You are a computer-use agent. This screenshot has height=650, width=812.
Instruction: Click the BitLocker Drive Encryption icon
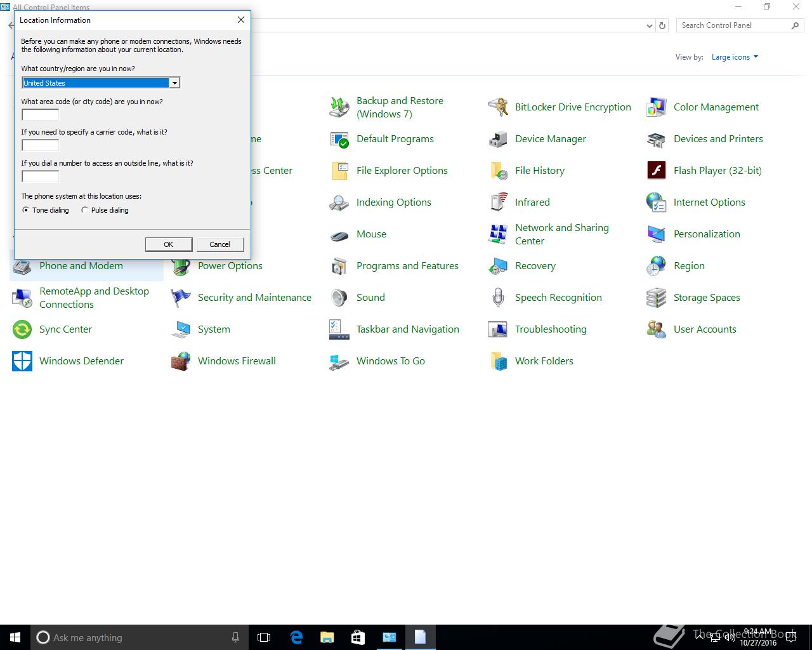point(498,107)
